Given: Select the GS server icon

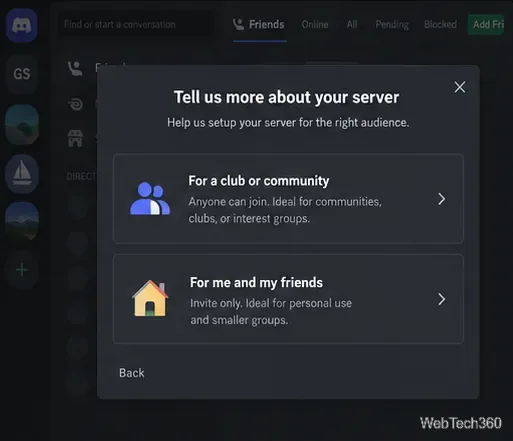Looking at the screenshot, I should 22,74.
